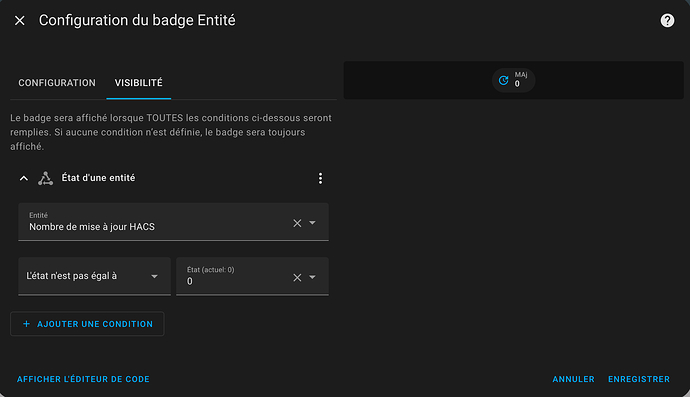Open the help icon in dialog header
This screenshot has width=690, height=397.
[667, 20]
